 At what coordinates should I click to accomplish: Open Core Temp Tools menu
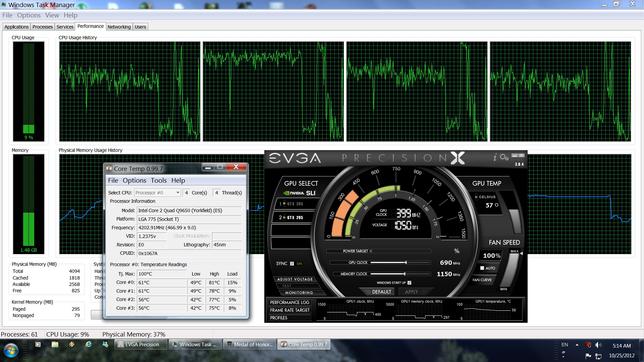click(159, 180)
